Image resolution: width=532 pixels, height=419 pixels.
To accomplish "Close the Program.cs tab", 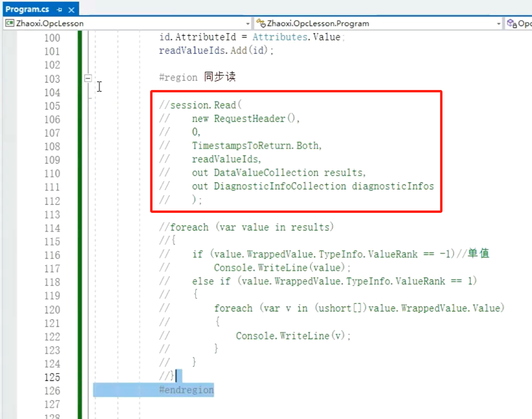I will (x=71, y=10).
